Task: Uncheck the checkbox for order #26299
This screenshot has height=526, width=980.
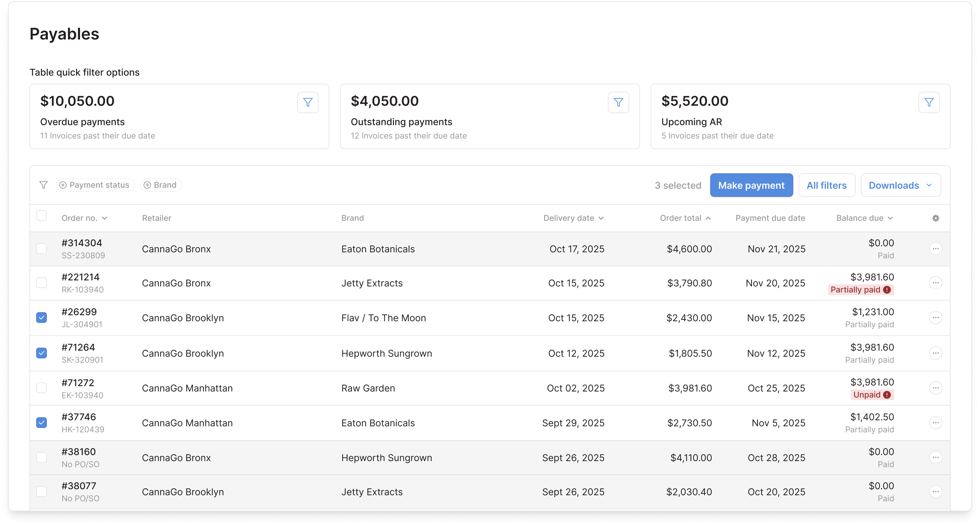Action: [42, 318]
